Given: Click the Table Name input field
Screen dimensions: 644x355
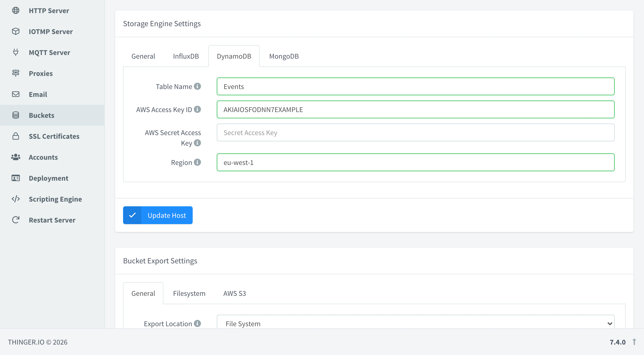Looking at the screenshot, I should point(416,86).
